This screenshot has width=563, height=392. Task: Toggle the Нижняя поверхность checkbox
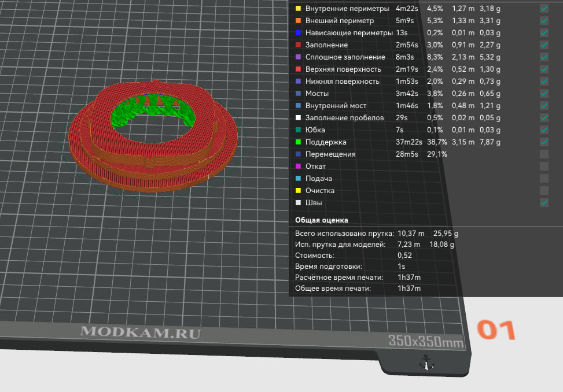(x=544, y=82)
